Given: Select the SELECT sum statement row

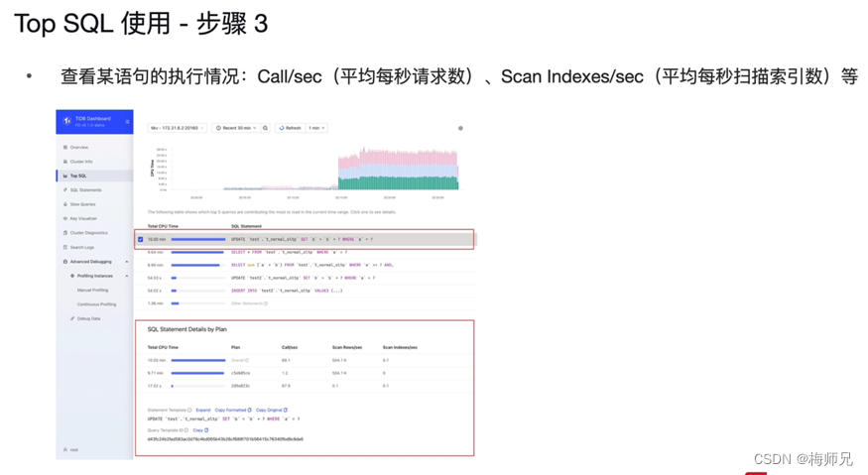Looking at the screenshot, I should [x=307, y=265].
